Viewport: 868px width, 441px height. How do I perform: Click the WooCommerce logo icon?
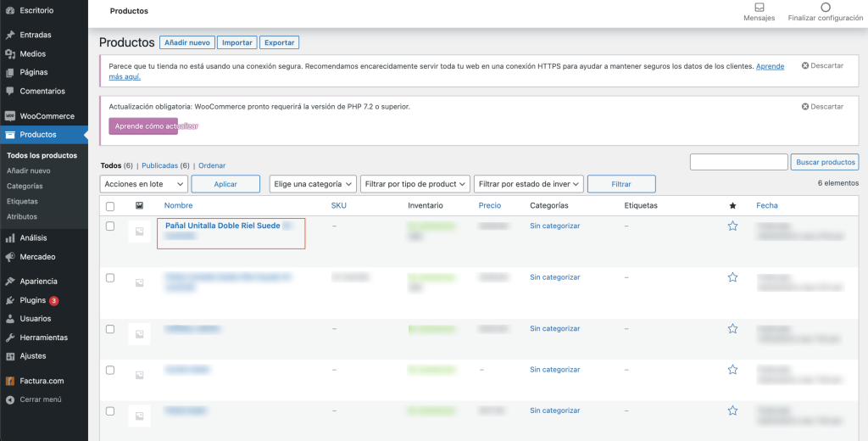coord(10,116)
